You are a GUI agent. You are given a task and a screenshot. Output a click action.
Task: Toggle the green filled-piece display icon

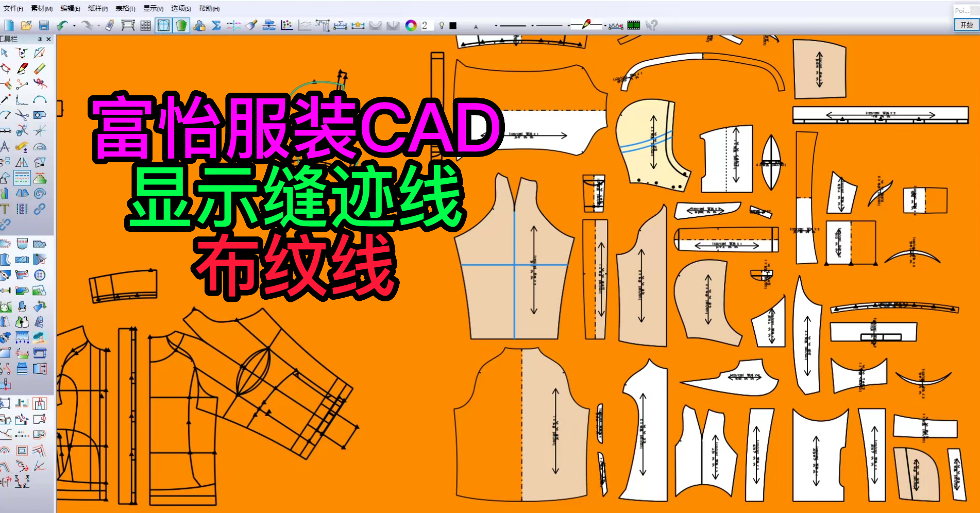[x=181, y=25]
